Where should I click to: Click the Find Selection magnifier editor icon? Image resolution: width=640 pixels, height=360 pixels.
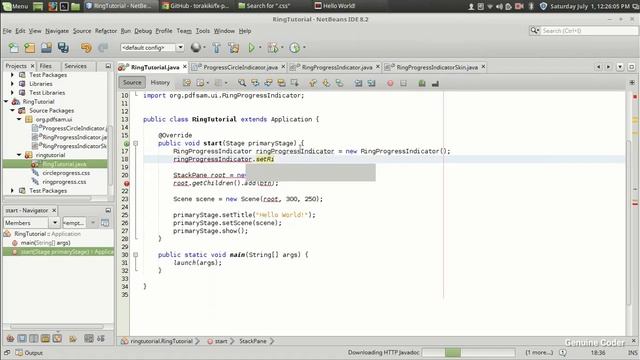tap(242, 83)
